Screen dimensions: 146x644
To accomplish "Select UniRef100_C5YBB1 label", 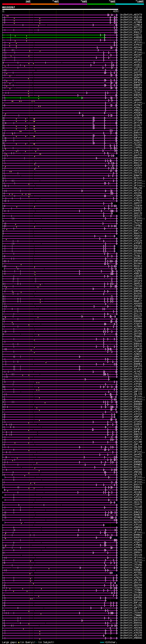I will [x=131, y=590].
